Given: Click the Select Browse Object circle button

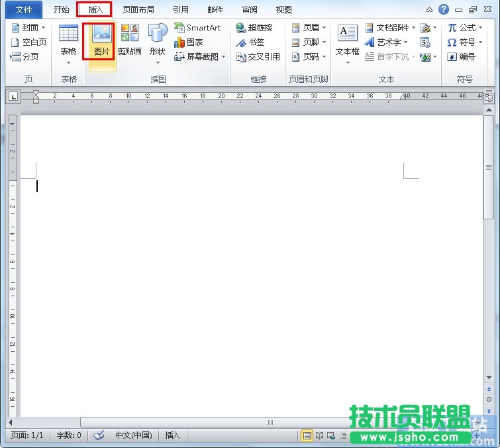Looking at the screenshot, I should 489,400.
